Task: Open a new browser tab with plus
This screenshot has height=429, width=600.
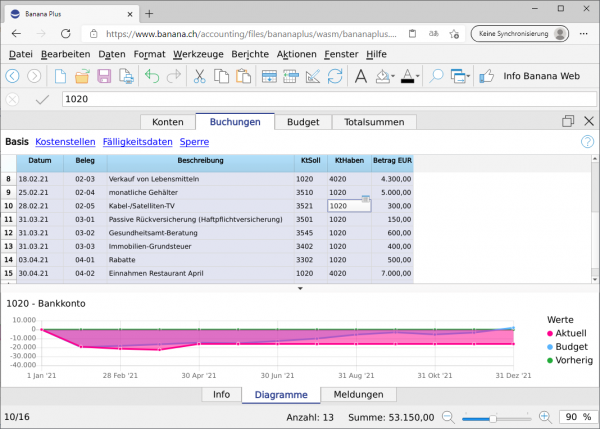Action: coord(149,14)
